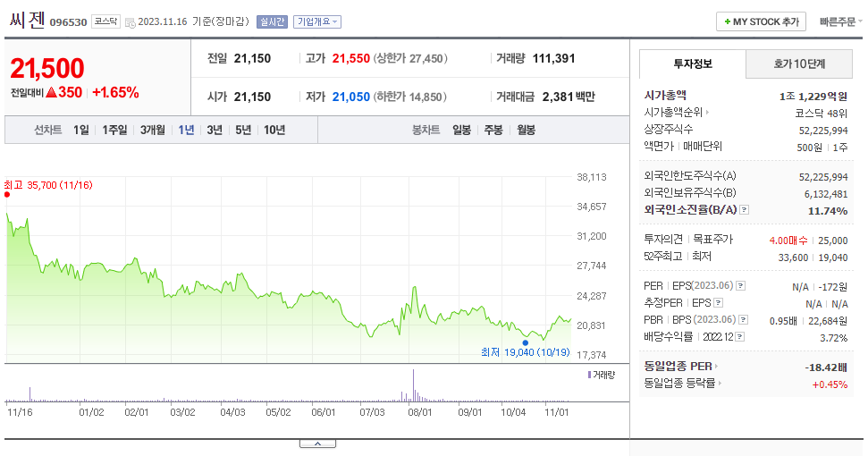
Task: Open help icon next to BPS(2023.06)
Action: pos(744,320)
